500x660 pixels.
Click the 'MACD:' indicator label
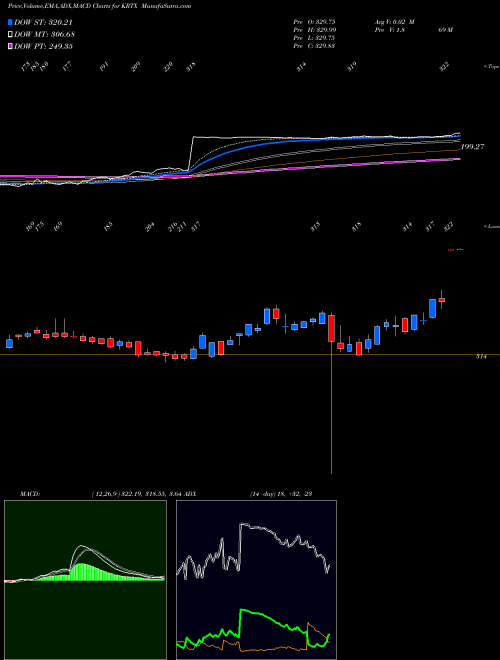point(30,493)
